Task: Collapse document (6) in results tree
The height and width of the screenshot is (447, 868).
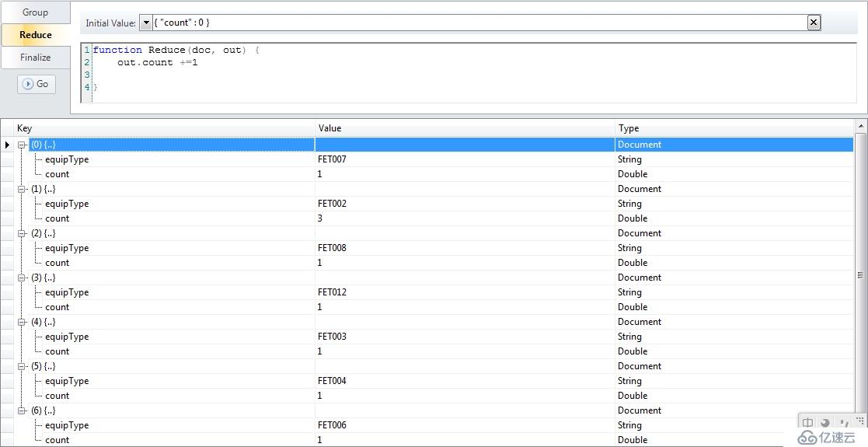Action: tap(22, 410)
